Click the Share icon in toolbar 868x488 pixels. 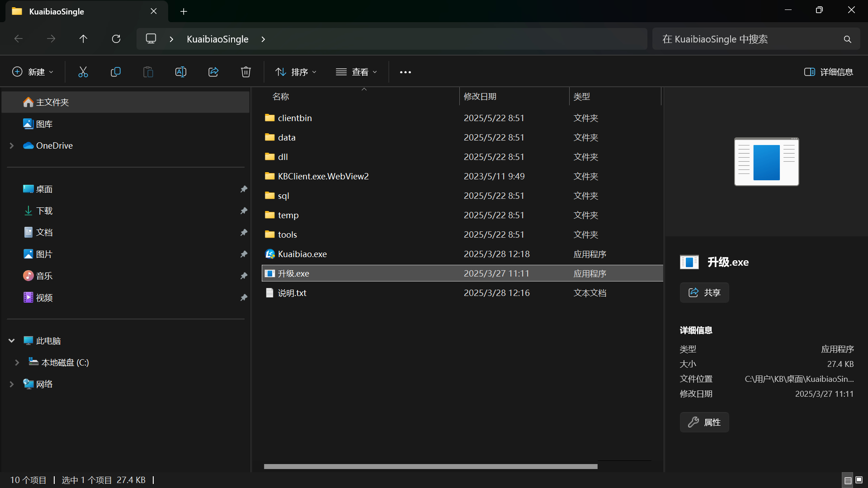[x=213, y=72]
